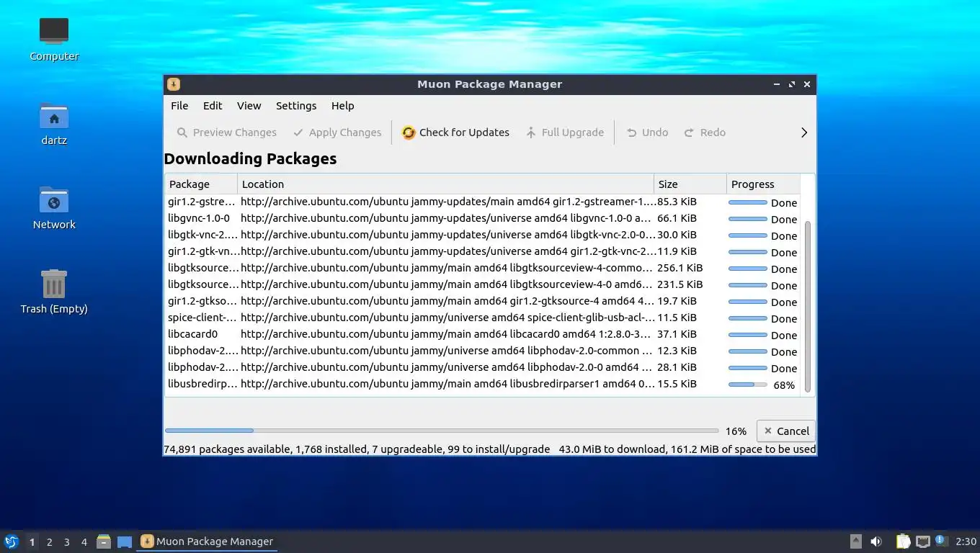Click the 68% progress bar of libusbredirparser
This screenshot has height=553, width=980.
click(748, 385)
